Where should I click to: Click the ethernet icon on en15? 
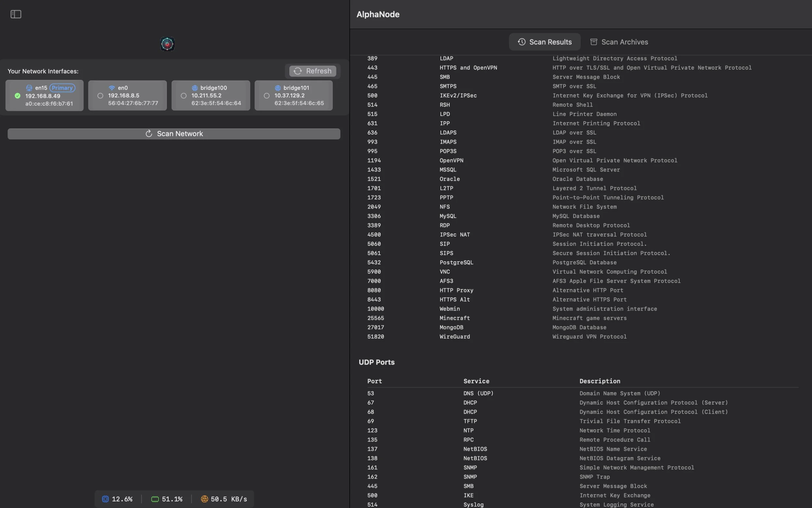pyautogui.click(x=29, y=88)
